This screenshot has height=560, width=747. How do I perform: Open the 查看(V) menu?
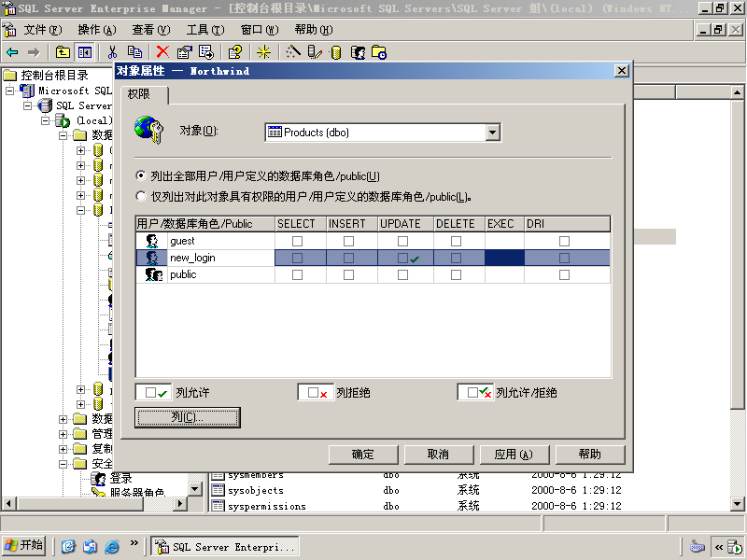click(x=150, y=30)
